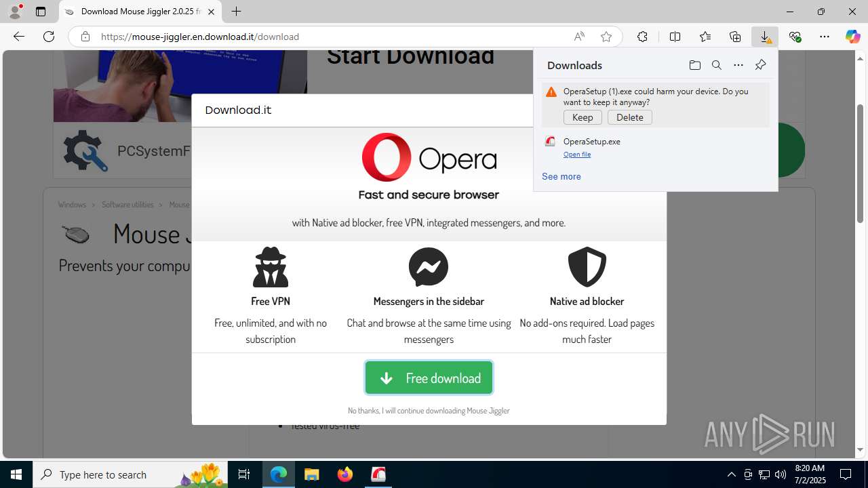
Task: Click See more in Downloads panel
Action: [561, 176]
